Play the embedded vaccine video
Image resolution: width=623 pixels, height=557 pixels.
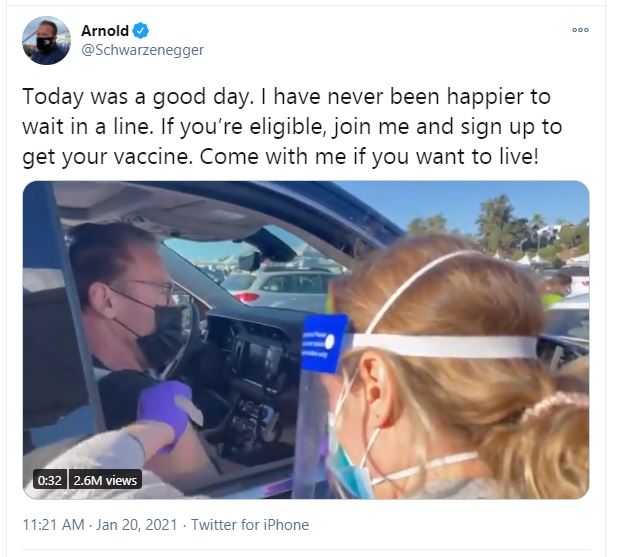coord(306,340)
